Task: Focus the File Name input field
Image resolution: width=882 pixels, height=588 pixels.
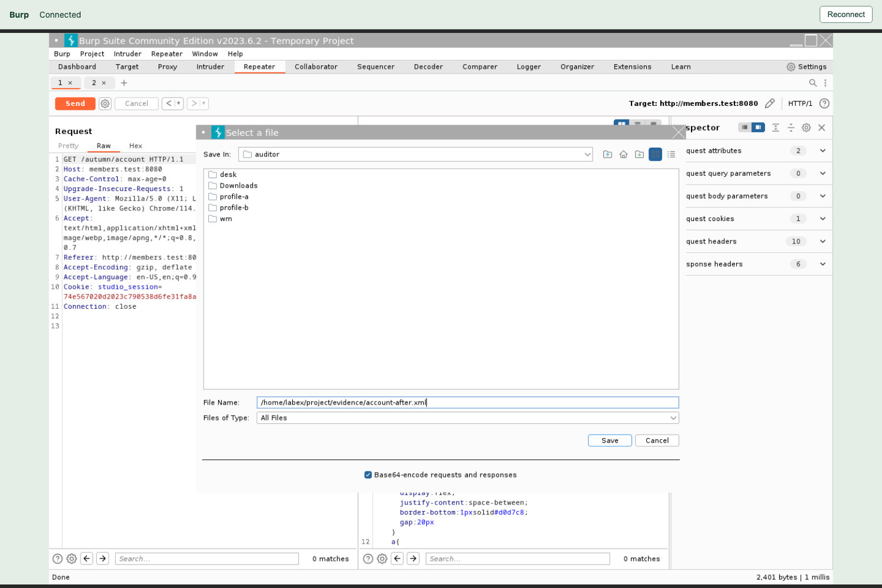Action: pyautogui.click(x=468, y=403)
